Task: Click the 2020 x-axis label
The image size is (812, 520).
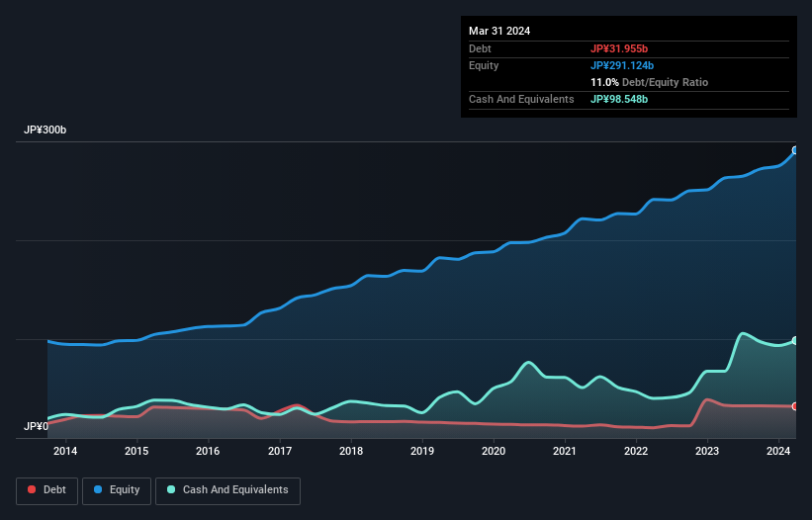Action: tap(494, 452)
